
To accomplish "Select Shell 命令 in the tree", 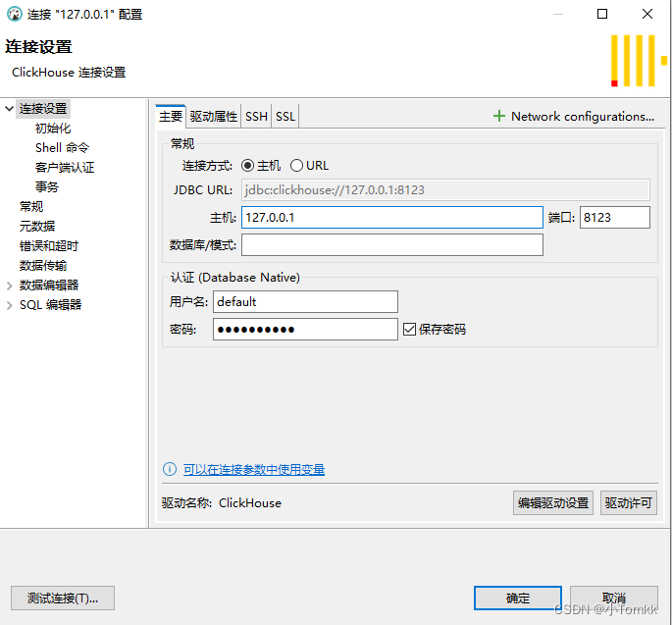I will (x=62, y=148).
